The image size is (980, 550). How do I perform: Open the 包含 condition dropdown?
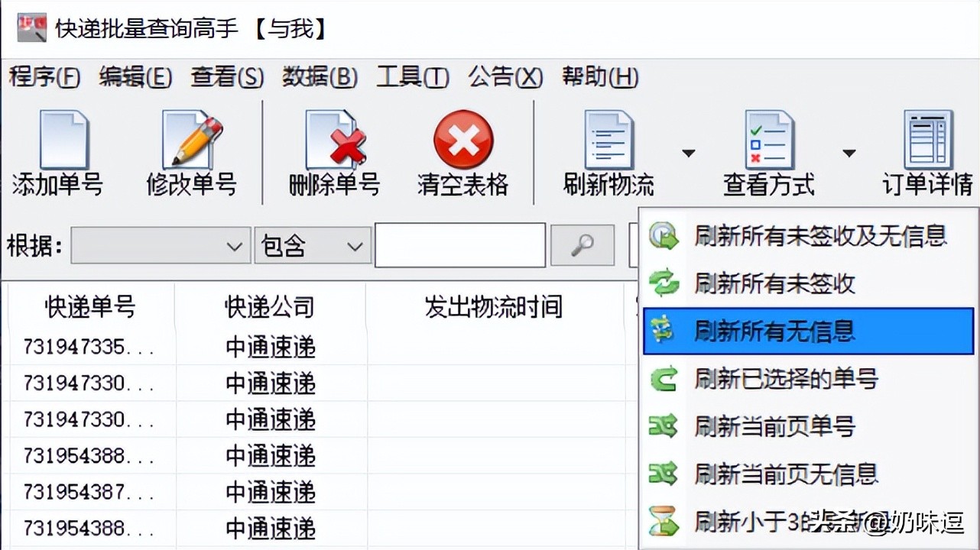pyautogui.click(x=313, y=246)
